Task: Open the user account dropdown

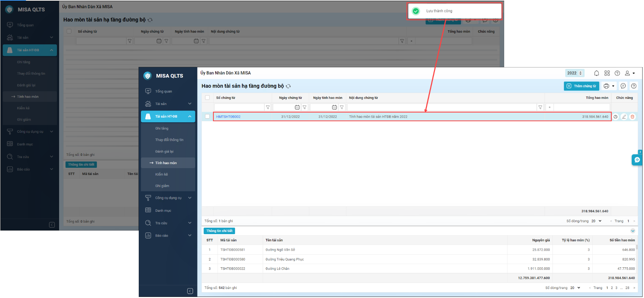Action: (x=630, y=73)
